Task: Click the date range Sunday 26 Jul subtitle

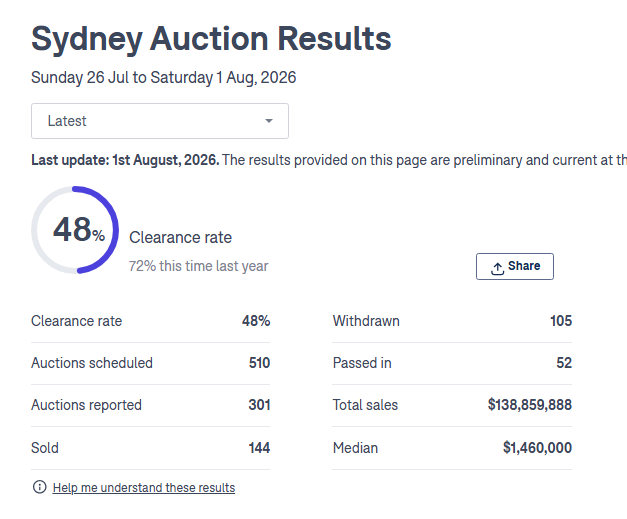Action: point(164,78)
